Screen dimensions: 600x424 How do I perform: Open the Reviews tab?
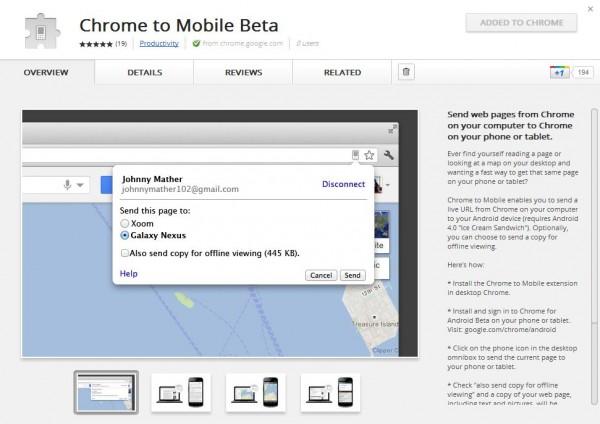(x=243, y=72)
